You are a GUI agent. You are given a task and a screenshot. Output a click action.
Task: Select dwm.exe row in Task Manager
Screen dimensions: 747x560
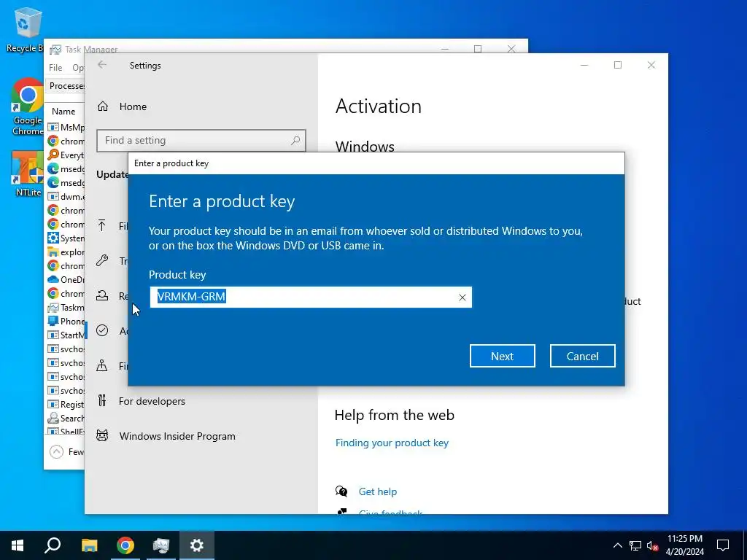(66, 196)
